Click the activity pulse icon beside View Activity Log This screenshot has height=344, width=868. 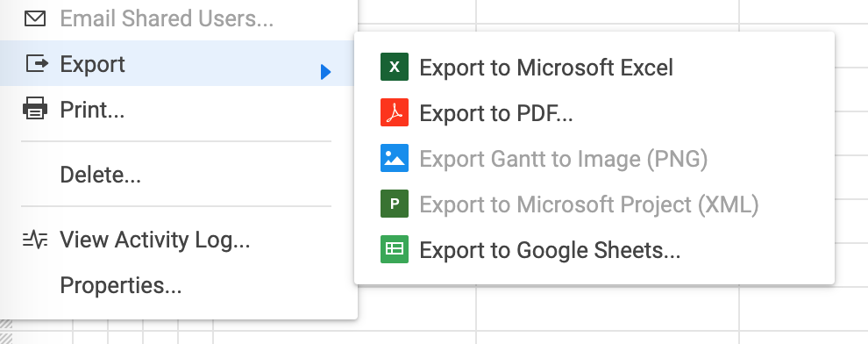pos(35,240)
